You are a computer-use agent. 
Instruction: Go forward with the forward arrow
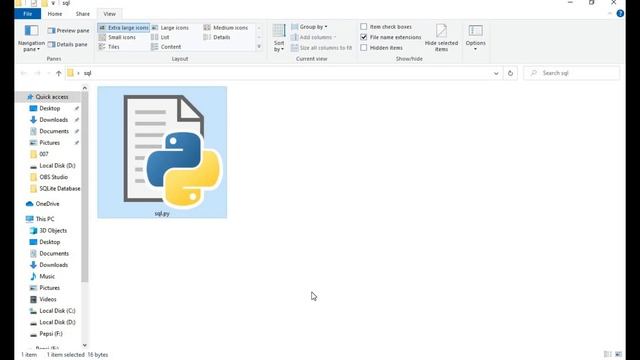pos(37,73)
